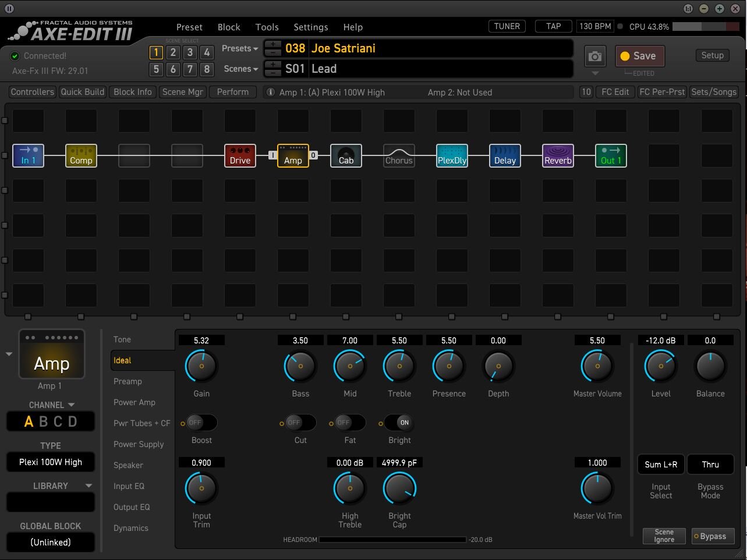This screenshot has height=560, width=747.
Task: Open the Preset menu
Action: pyautogui.click(x=189, y=27)
